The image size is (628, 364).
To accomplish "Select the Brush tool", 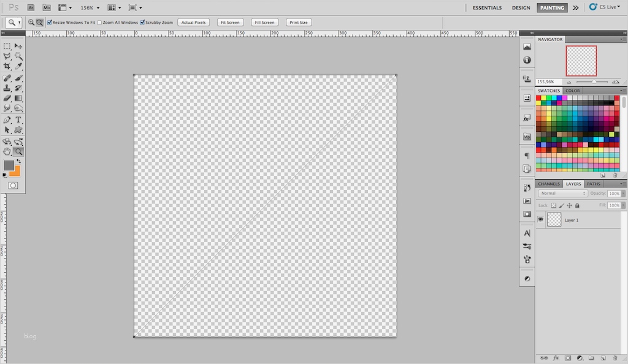I will coord(18,78).
